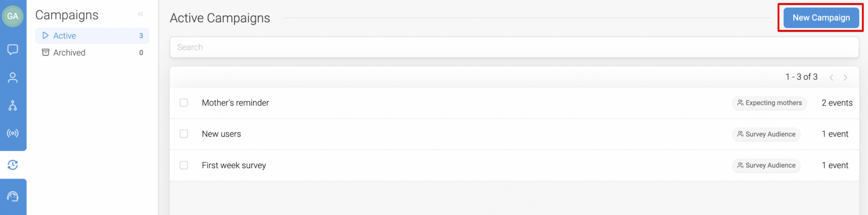Screen dimensions: 868x215
Task: Open the broadcast triggers icon in sidebar
Action: (12, 133)
